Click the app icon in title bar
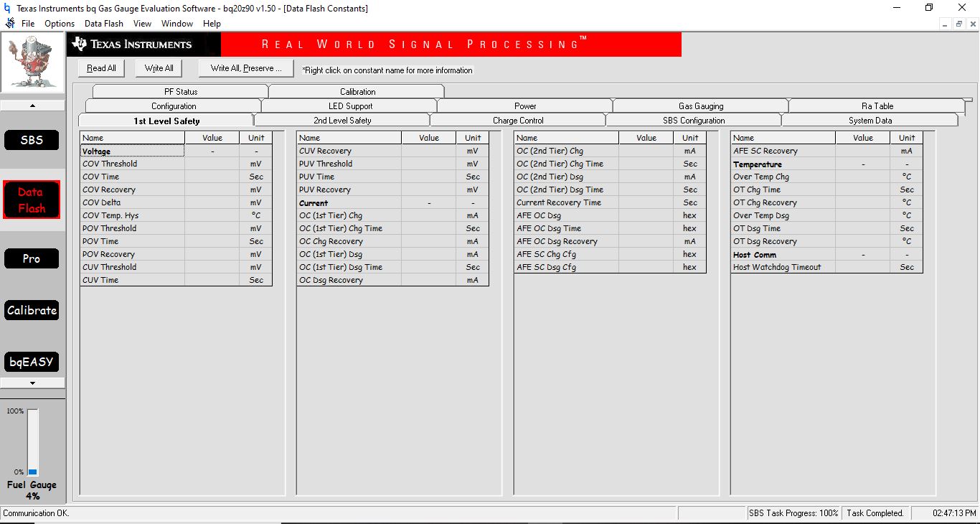Image resolution: width=980 pixels, height=524 pixels. coord(8,8)
